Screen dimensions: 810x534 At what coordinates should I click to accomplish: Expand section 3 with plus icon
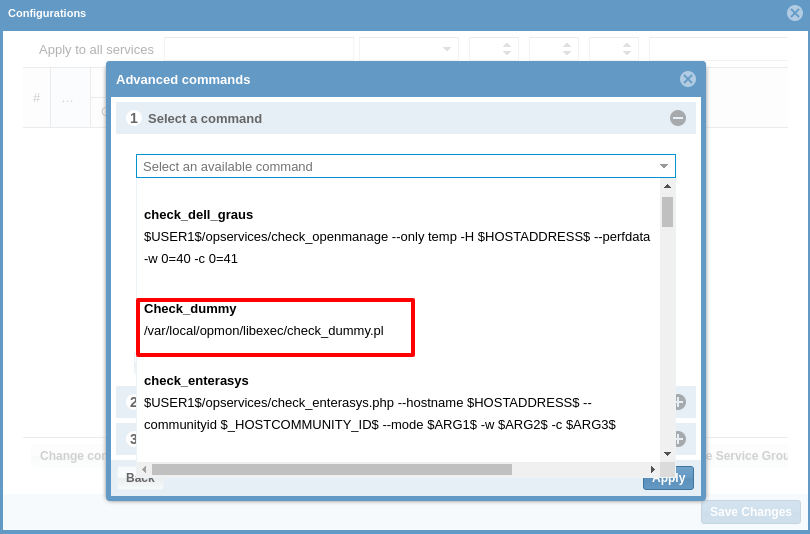point(678,438)
